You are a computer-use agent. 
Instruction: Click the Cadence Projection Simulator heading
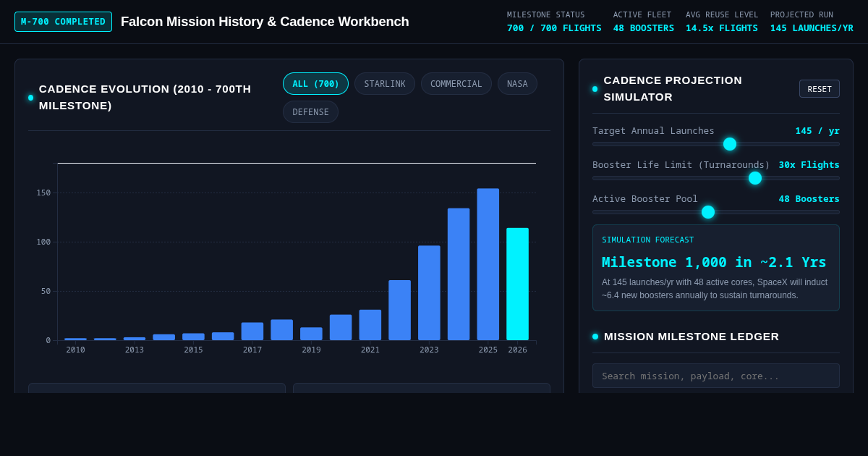tap(673, 88)
